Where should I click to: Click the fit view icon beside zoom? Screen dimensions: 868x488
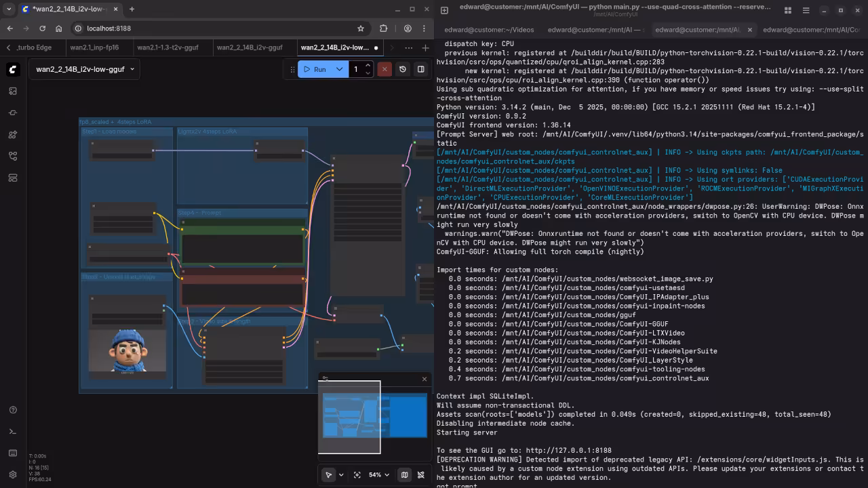(x=357, y=475)
